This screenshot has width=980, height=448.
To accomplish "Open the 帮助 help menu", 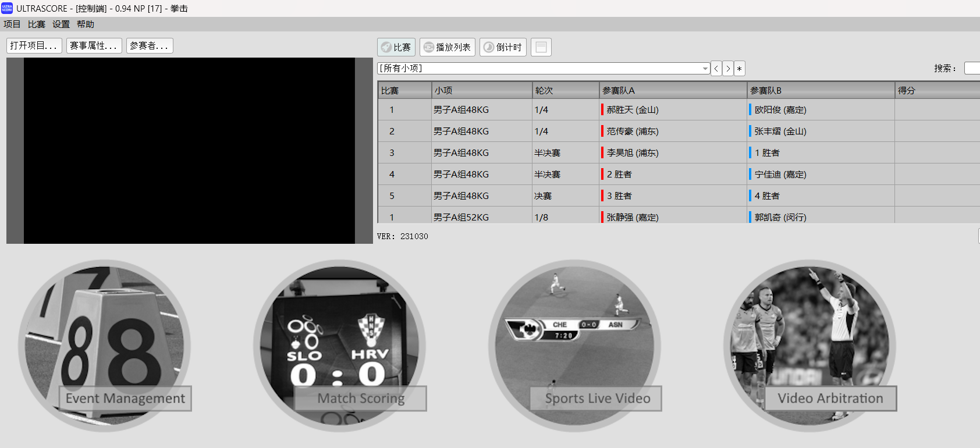I will [x=85, y=24].
